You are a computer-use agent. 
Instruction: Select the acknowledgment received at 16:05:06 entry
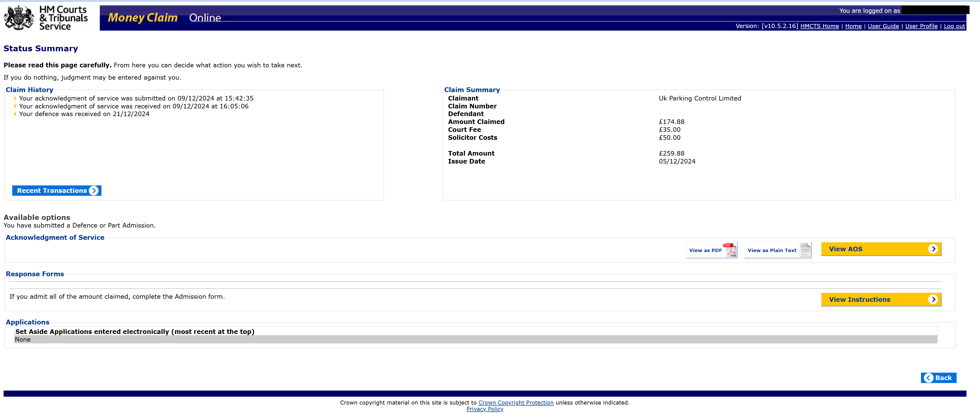coord(134,106)
